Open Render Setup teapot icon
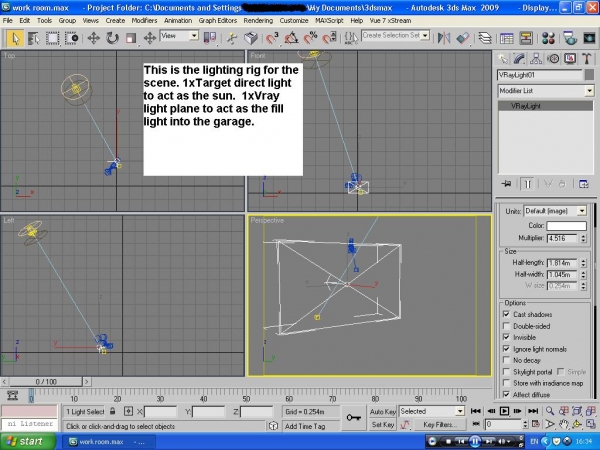600x450 pixels. 570,38
